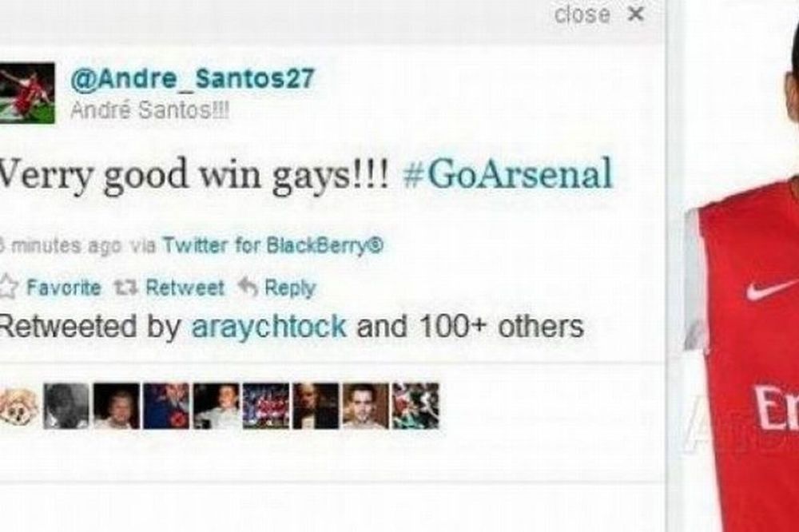Screen dimensions: 799x532
Task: Click the Retweet text button
Action: click(185, 288)
